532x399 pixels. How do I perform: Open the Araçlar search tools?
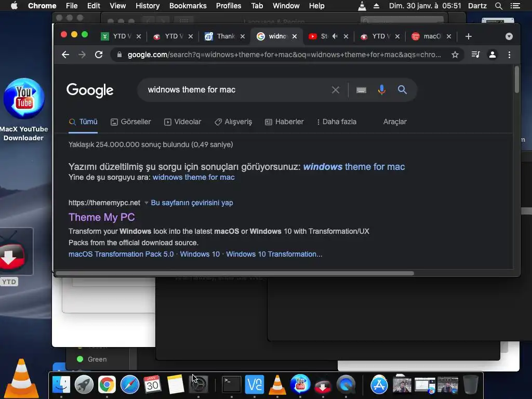[x=395, y=122]
